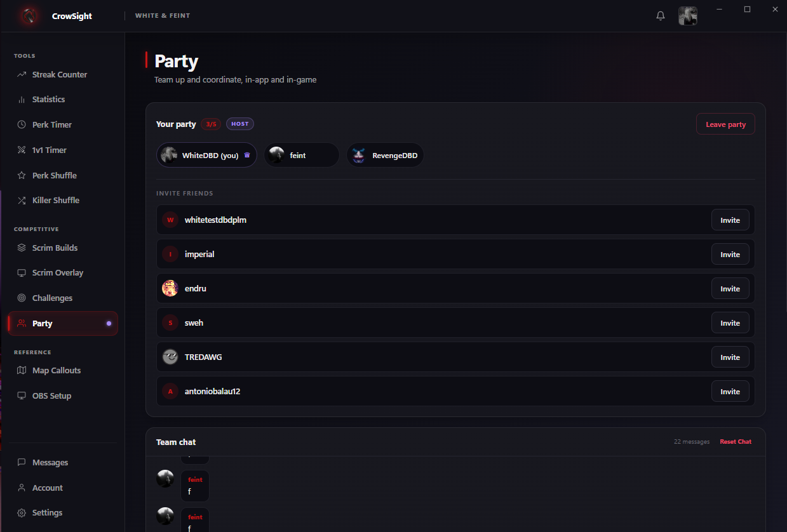
Task: Click the Settings gear icon
Action: point(22,512)
